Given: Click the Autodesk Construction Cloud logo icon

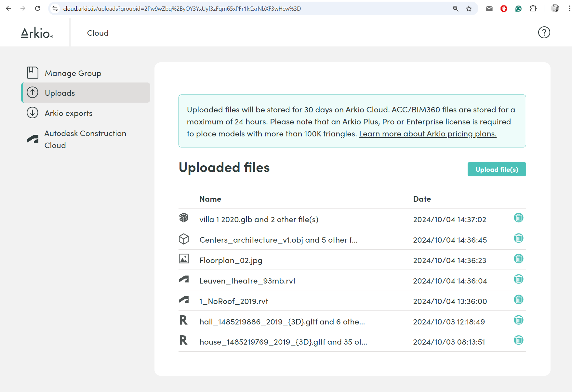Looking at the screenshot, I should (x=33, y=139).
